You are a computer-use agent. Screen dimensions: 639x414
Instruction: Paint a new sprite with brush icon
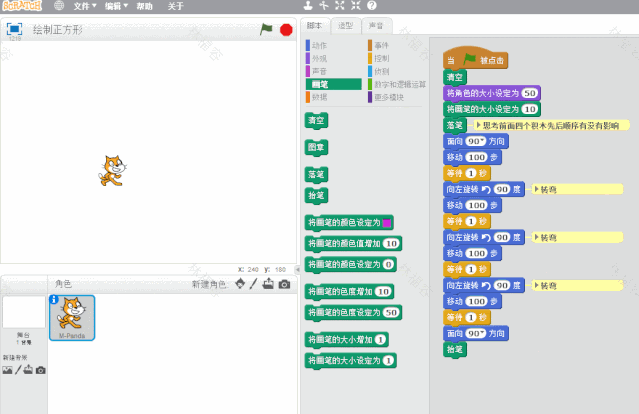(x=254, y=285)
